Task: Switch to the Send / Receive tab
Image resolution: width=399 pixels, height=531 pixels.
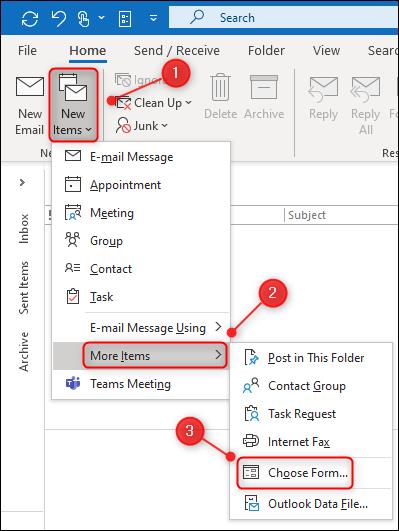Action: [x=177, y=51]
